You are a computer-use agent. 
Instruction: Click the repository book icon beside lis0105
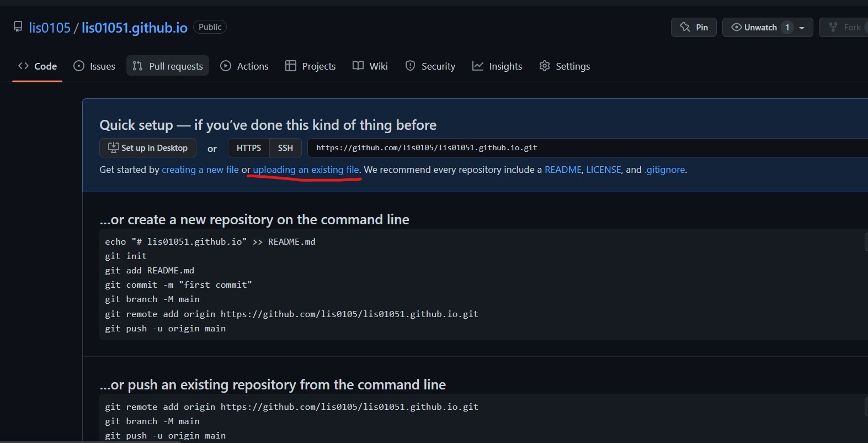pos(18,27)
